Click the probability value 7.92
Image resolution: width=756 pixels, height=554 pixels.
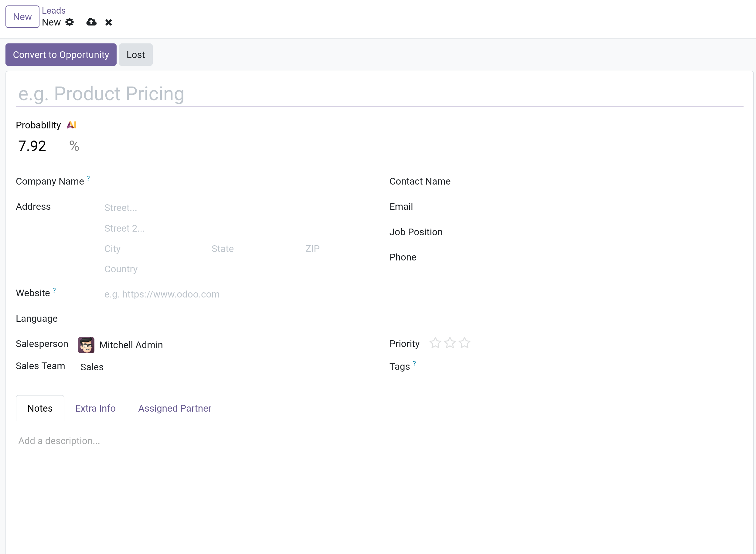(32, 146)
